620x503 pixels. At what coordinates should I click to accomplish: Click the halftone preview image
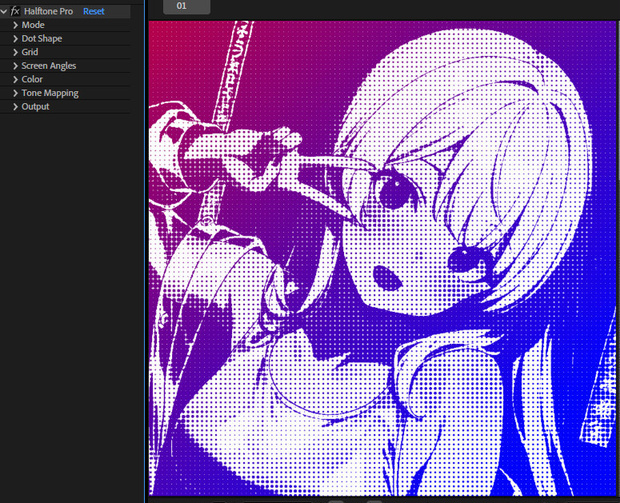tap(382, 258)
